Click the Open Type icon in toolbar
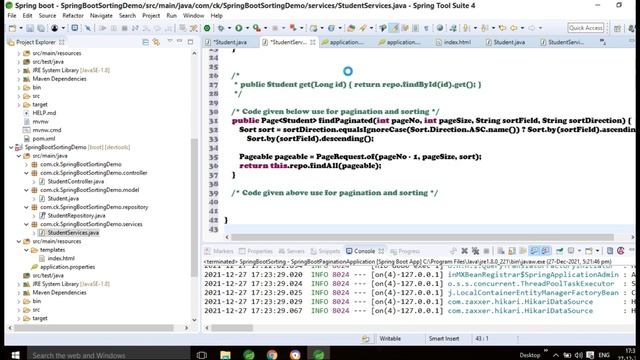This screenshot has width=640, height=360. [x=351, y=28]
